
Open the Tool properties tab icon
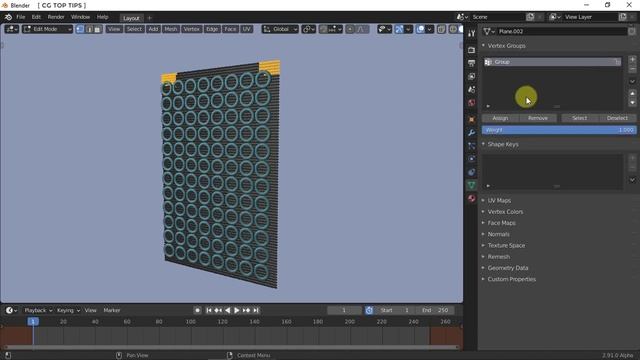click(x=471, y=33)
